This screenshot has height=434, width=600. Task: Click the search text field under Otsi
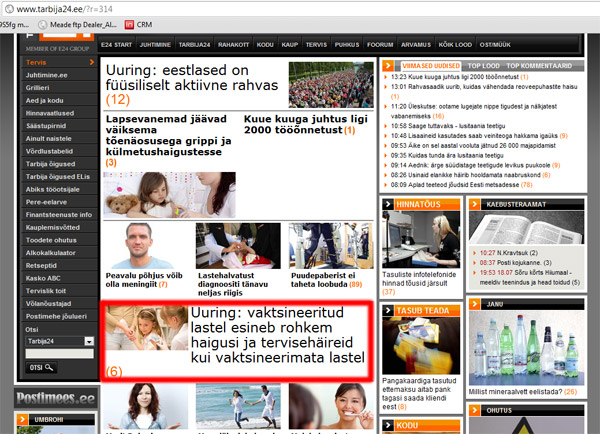pos(61,353)
